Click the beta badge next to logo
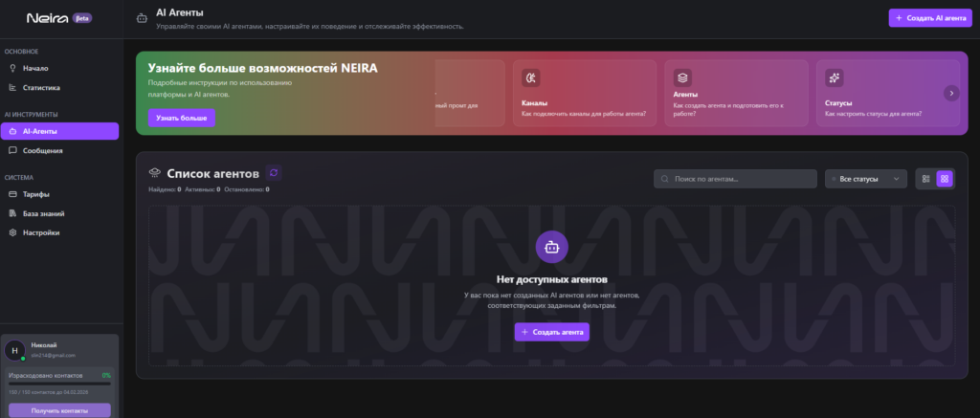 point(82,18)
